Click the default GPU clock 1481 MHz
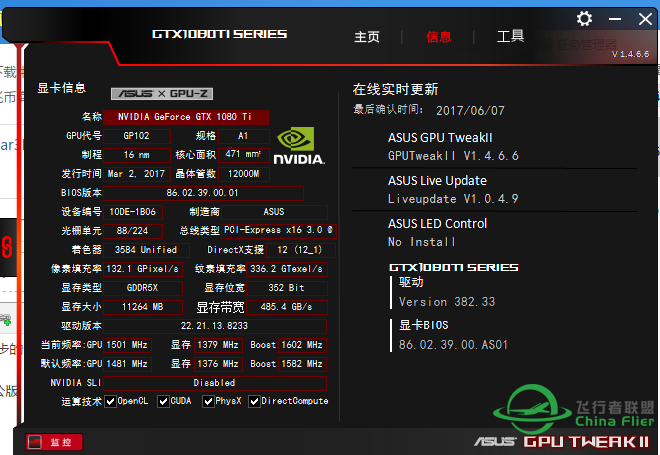 pyautogui.click(x=128, y=364)
